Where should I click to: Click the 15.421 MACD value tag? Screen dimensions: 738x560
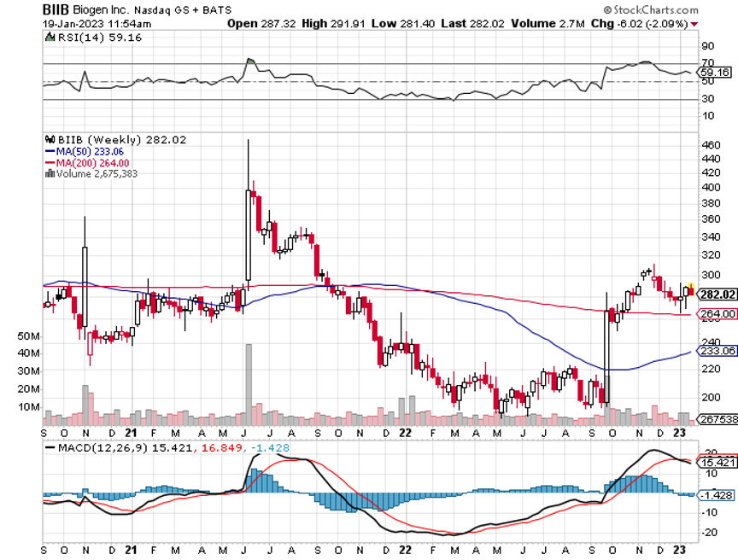point(717,463)
